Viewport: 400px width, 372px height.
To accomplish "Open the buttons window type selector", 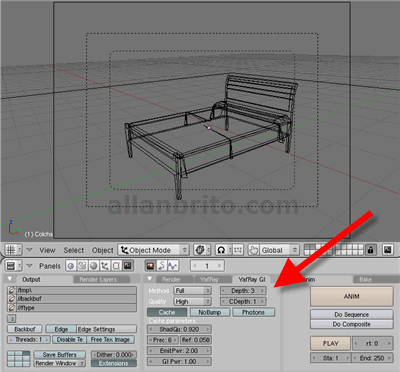I will click(13, 266).
